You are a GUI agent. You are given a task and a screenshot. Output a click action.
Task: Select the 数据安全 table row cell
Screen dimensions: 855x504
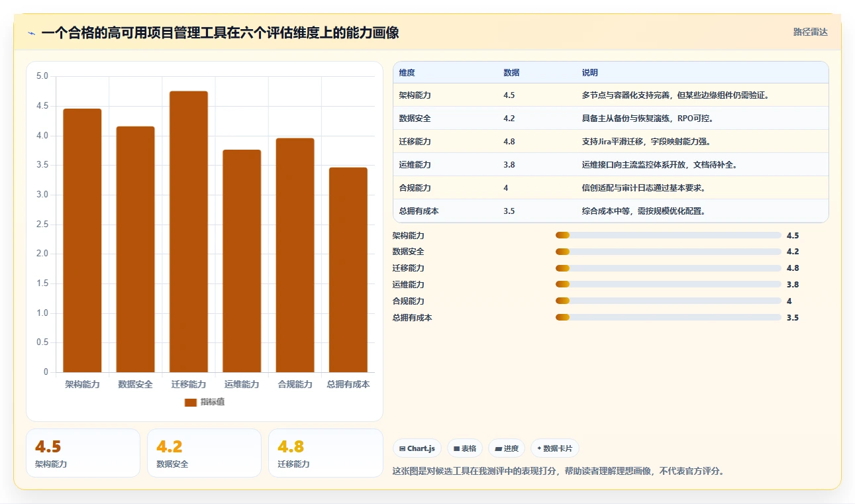[x=415, y=119]
